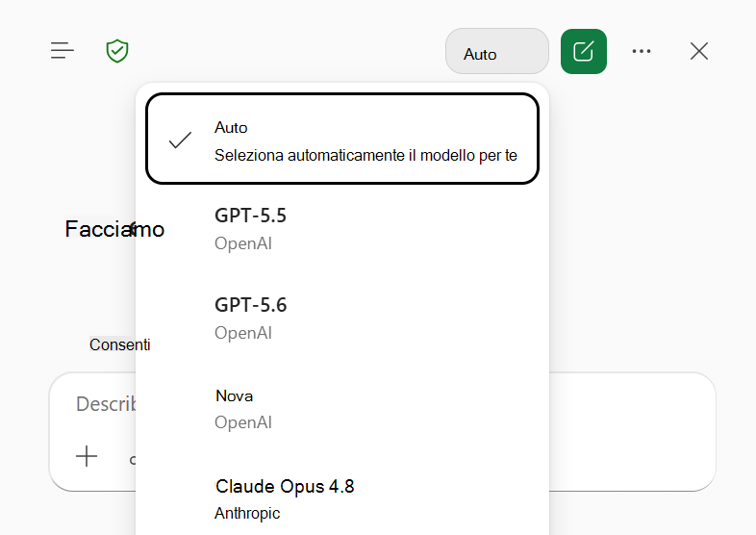Screen dimensions: 756x535
Task: Click the green shield checkmark icon
Action: pyautogui.click(x=117, y=51)
